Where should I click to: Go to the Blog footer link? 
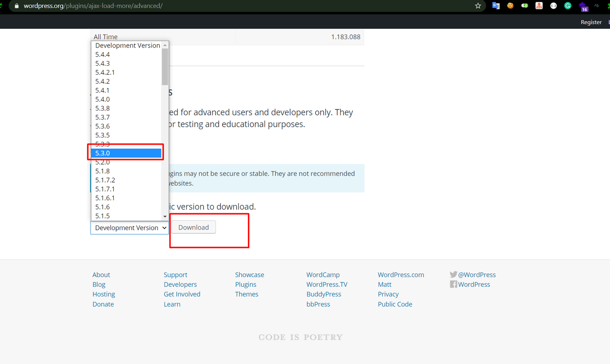(x=99, y=284)
